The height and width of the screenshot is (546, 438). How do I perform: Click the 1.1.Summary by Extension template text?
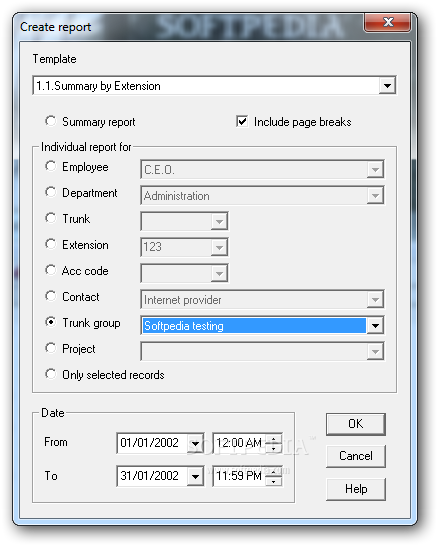99,86
